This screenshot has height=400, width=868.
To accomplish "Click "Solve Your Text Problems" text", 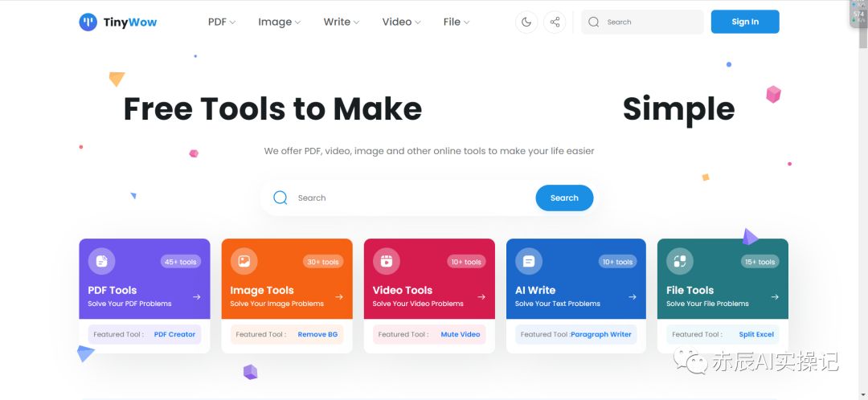I will tap(558, 303).
